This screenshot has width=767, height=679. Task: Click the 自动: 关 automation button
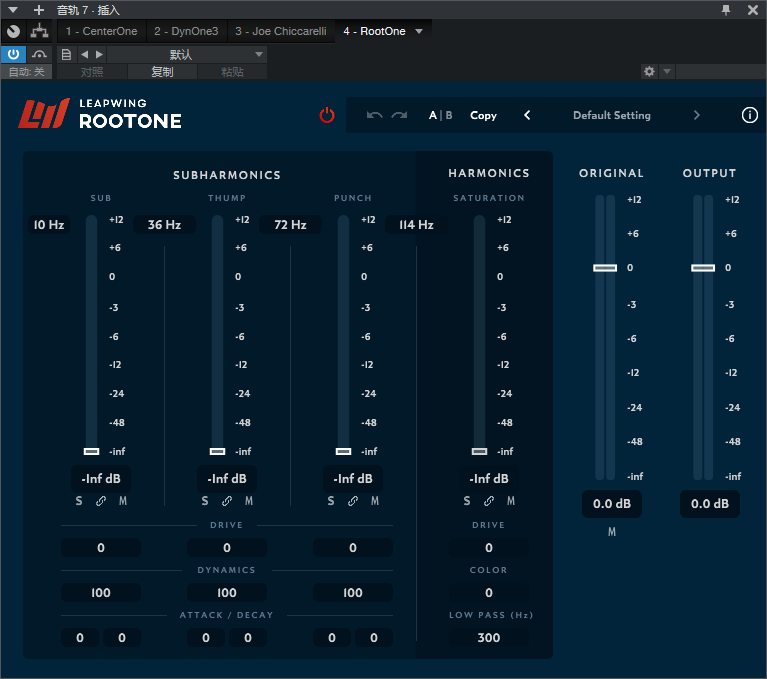[x=26, y=72]
